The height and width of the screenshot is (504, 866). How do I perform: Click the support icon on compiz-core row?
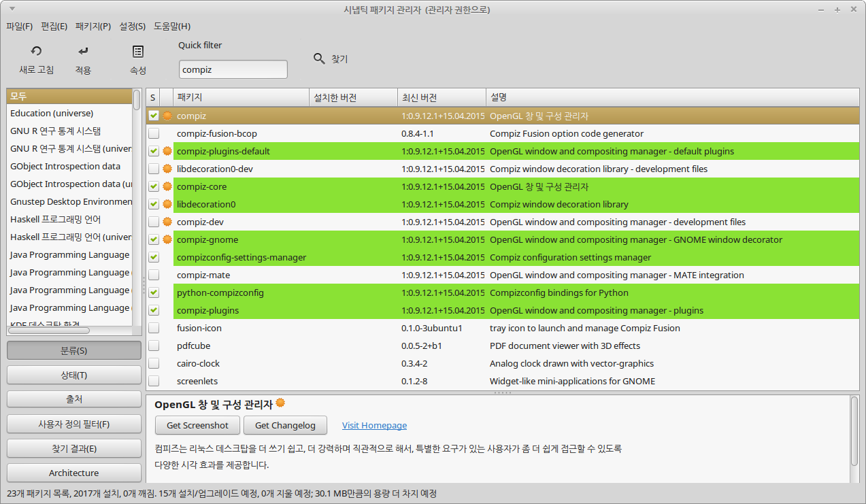167,186
